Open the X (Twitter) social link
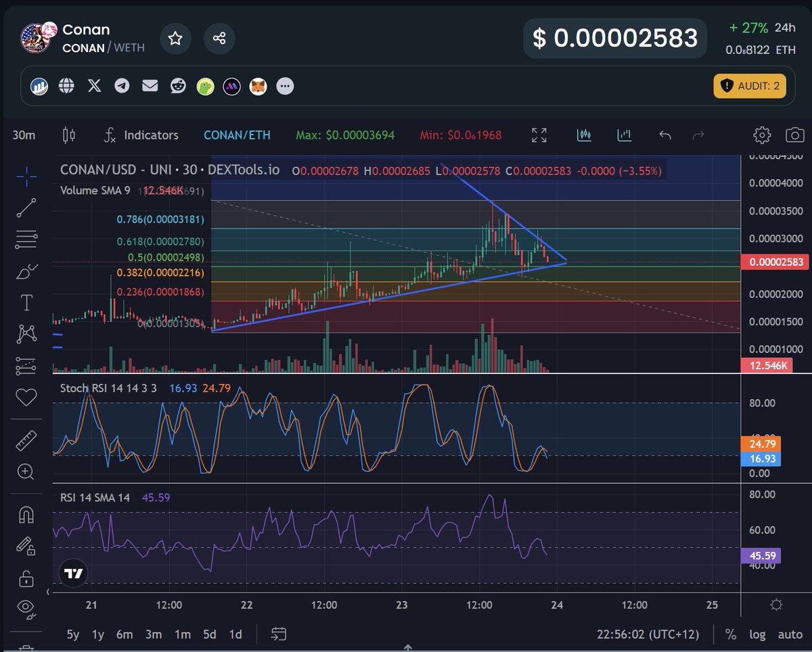Screen dimensions: 812x652 click(94, 86)
